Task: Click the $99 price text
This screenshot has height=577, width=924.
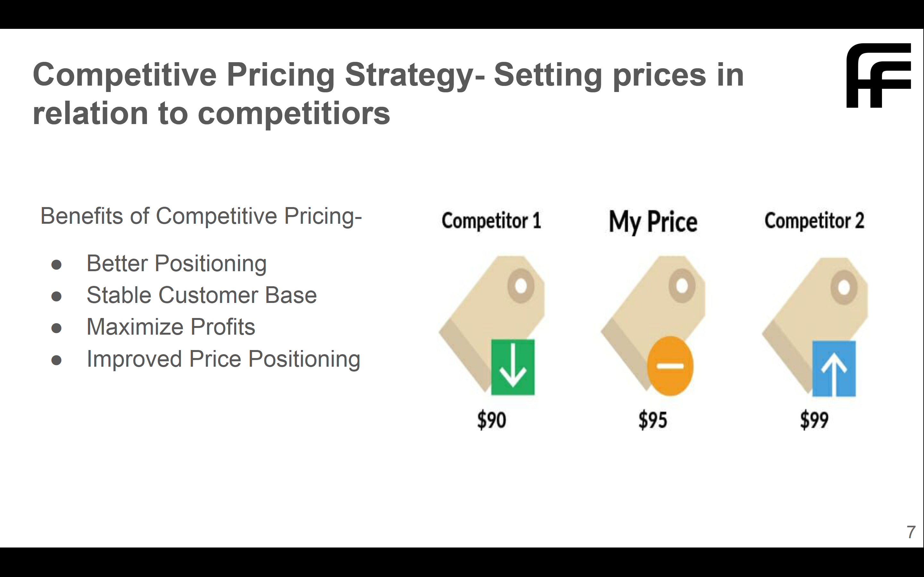Action: tap(814, 420)
